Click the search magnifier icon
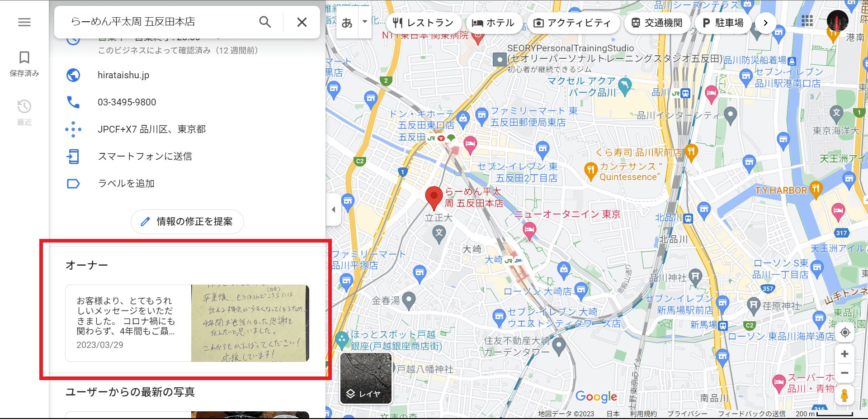 [x=265, y=22]
